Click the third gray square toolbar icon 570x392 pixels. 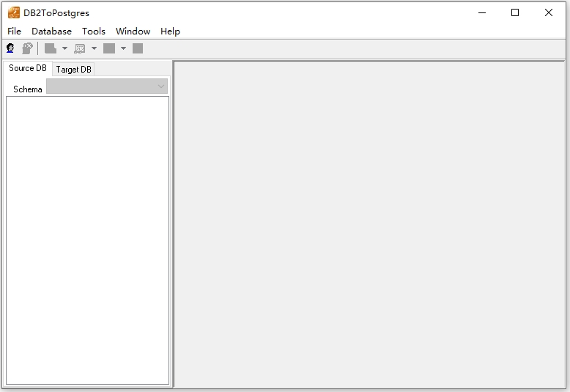[x=109, y=48]
